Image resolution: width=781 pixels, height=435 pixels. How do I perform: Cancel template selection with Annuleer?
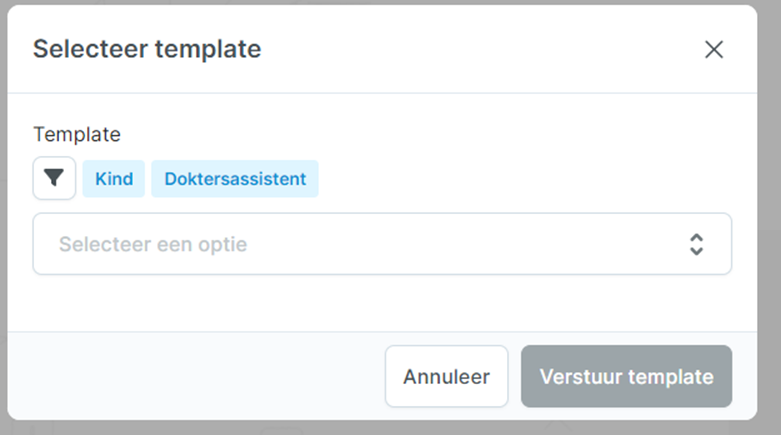pos(446,376)
